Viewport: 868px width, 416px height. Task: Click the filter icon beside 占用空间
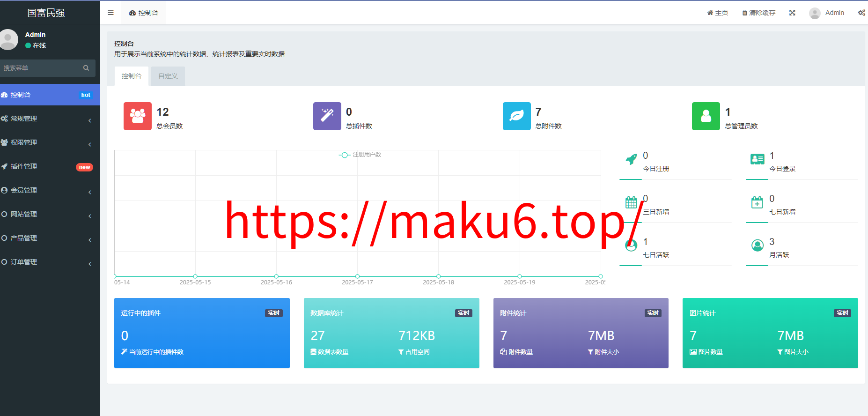(x=401, y=352)
